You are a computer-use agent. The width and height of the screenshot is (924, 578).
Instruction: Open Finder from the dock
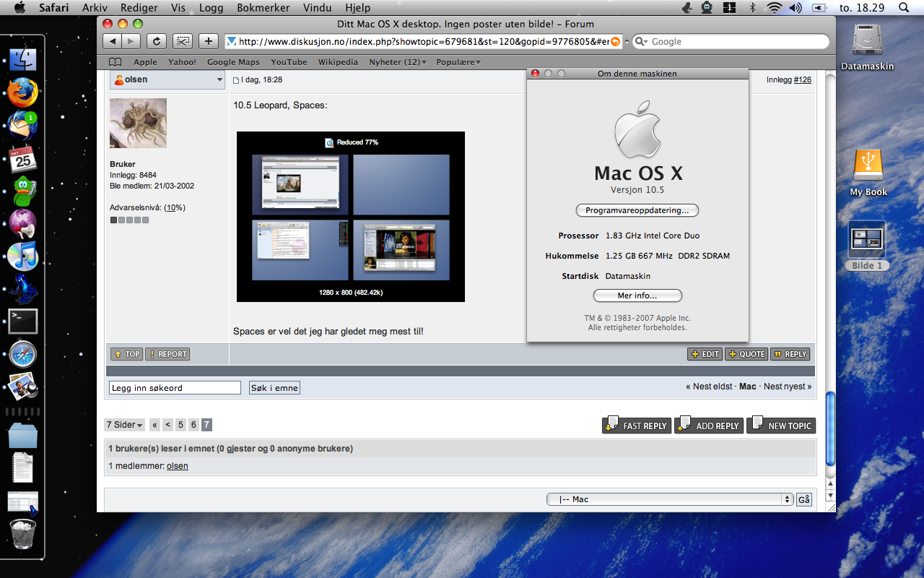point(22,61)
